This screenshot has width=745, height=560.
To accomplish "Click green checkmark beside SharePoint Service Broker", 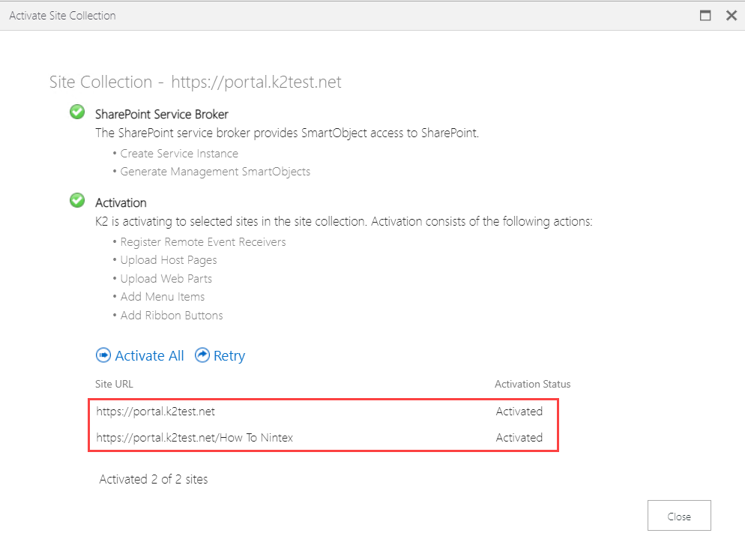I will (77, 112).
